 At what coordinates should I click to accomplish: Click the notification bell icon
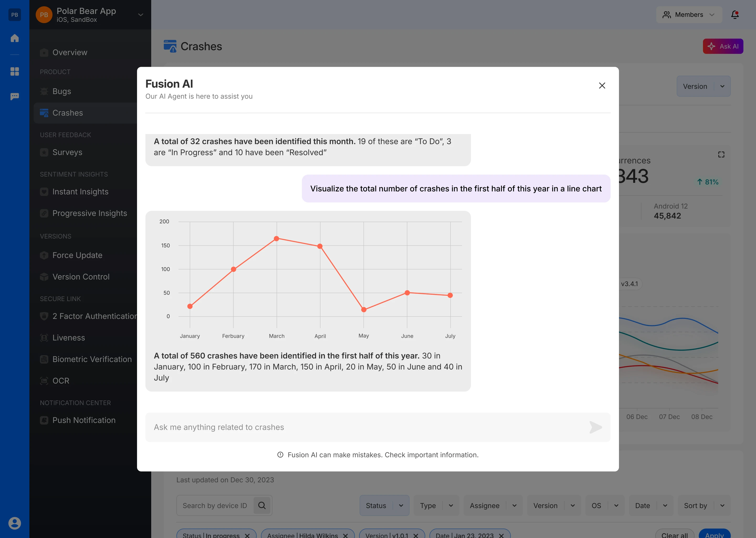point(735,14)
